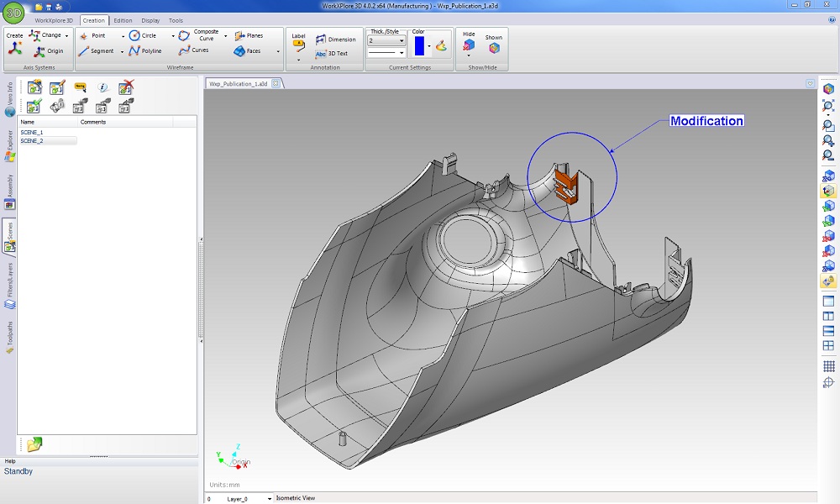
Task: Switch to the Edition ribbon tab
Action: pyautogui.click(x=123, y=20)
